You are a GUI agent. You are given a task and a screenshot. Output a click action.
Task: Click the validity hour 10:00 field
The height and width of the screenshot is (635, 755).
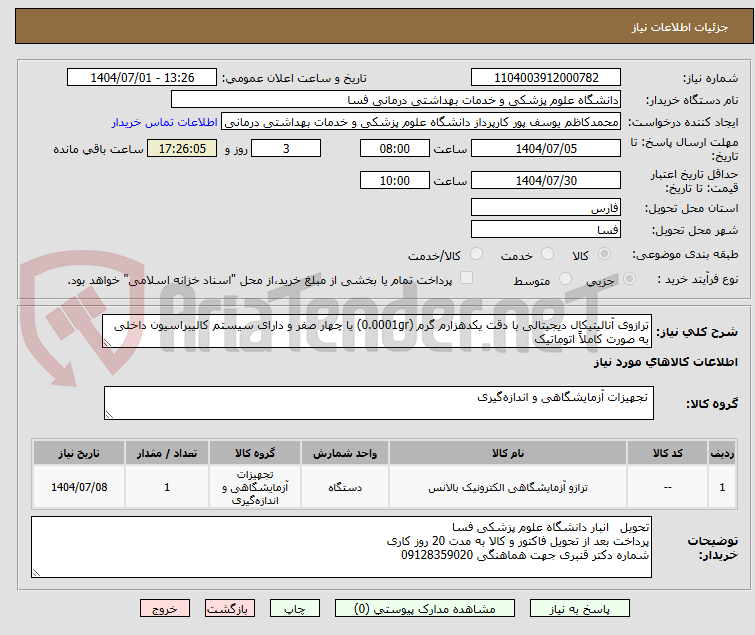pos(394,181)
